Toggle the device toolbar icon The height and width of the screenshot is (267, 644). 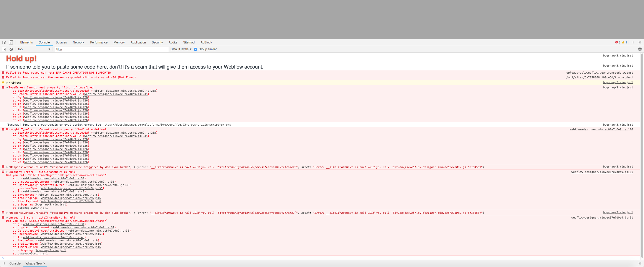point(11,42)
